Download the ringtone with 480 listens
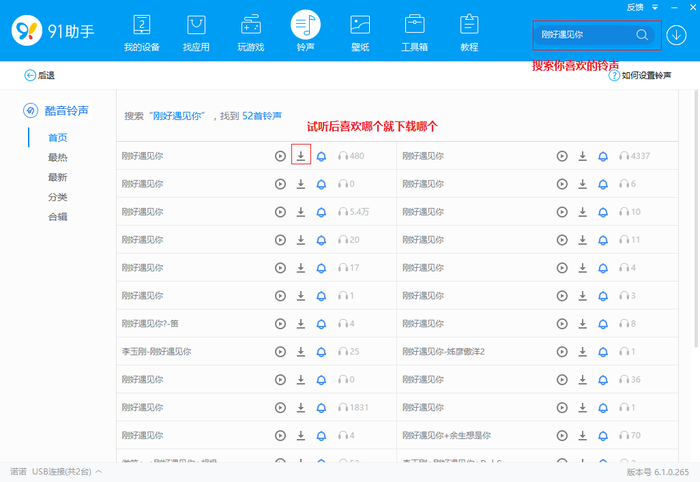This screenshot has width=700, height=482. (x=301, y=156)
